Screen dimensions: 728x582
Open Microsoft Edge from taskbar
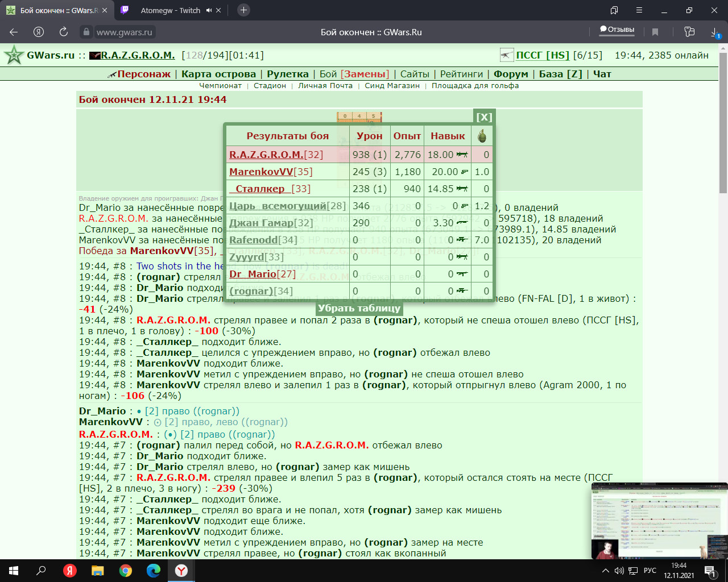pyautogui.click(x=154, y=571)
